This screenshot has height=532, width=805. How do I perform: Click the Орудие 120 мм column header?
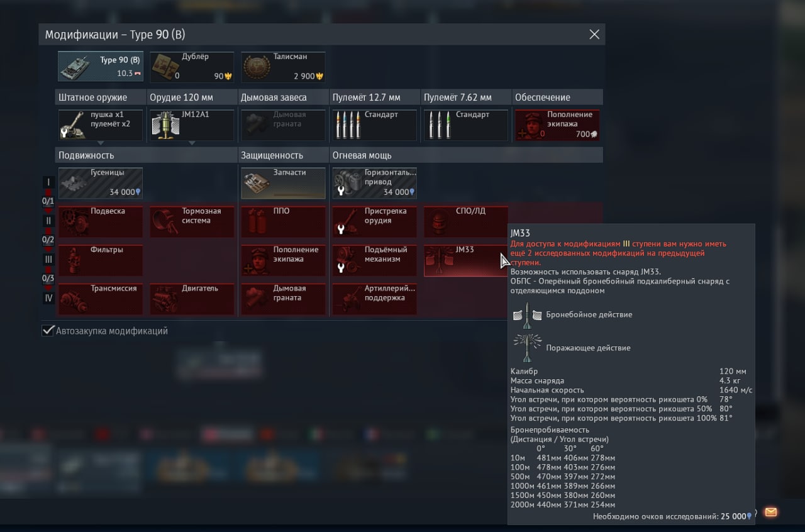coord(192,97)
